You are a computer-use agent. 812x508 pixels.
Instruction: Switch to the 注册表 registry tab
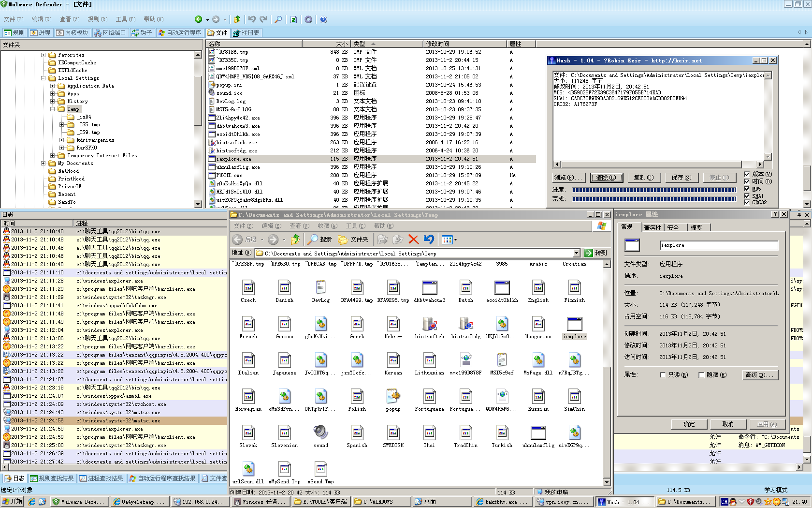pyautogui.click(x=246, y=33)
